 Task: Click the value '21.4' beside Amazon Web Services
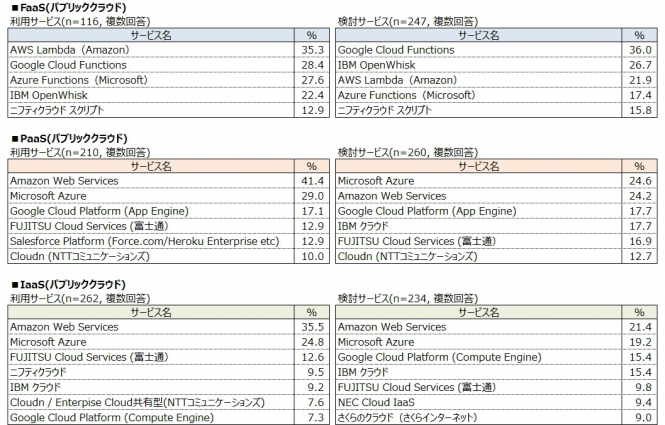point(640,327)
